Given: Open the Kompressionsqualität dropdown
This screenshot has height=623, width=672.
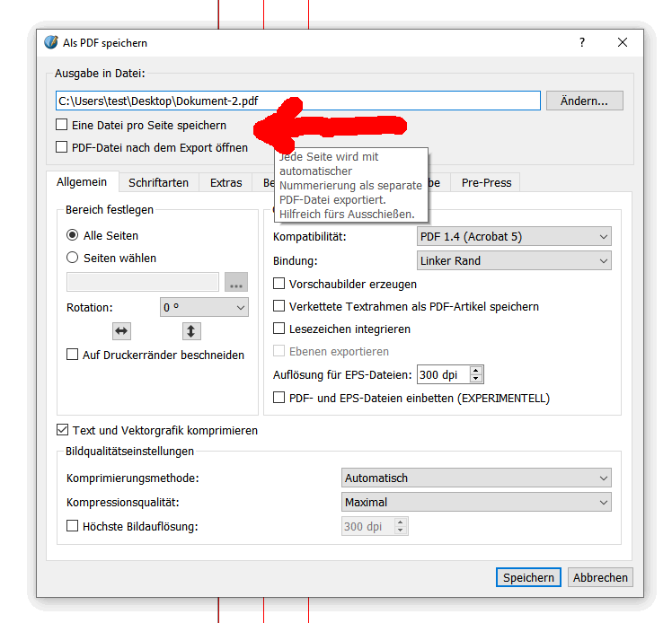Looking at the screenshot, I should pos(476,503).
